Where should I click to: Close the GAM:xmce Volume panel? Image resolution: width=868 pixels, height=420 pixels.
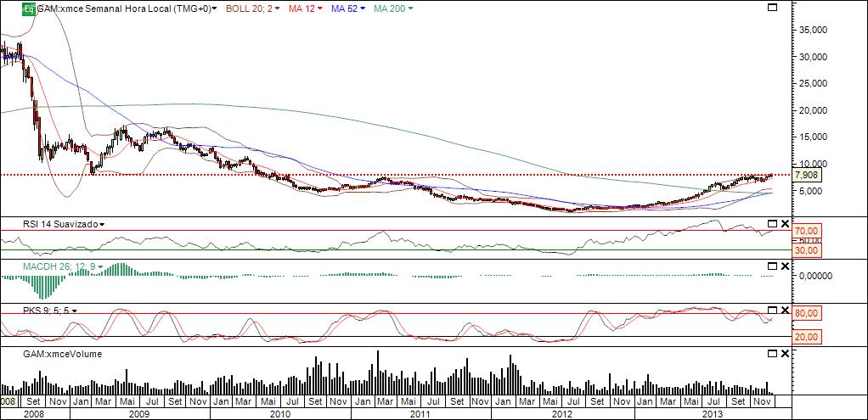pyautogui.click(x=785, y=353)
